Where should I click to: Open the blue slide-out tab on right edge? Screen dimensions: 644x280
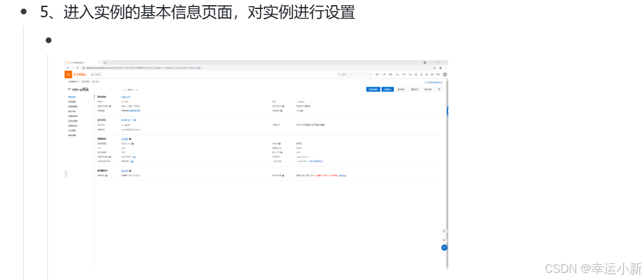click(447, 111)
